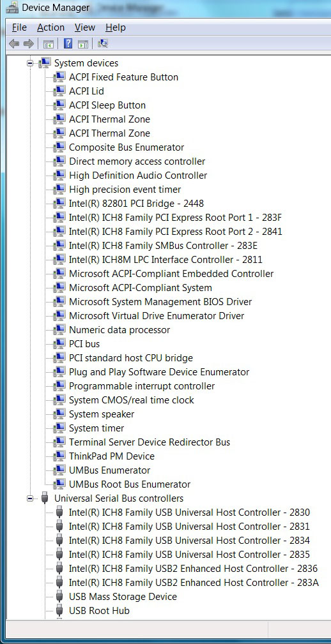Open the File menu
This screenshot has height=644, width=331.
[x=19, y=27]
